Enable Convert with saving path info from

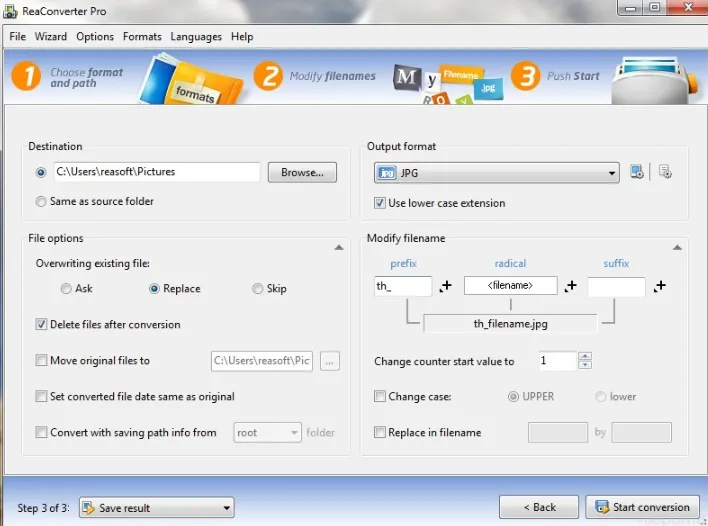(x=41, y=433)
